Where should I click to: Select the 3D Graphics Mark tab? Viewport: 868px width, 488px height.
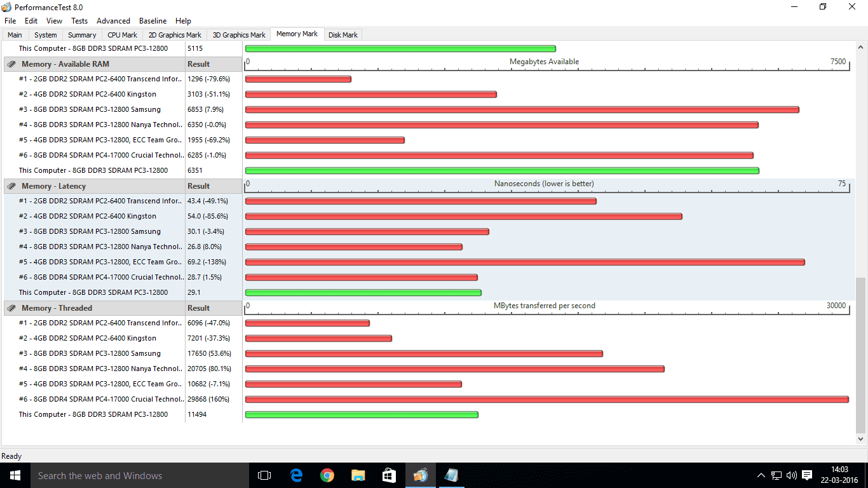239,35
